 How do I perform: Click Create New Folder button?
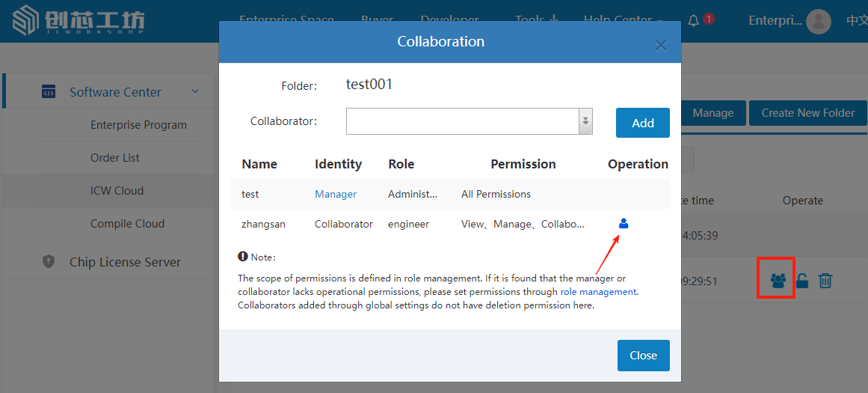click(x=807, y=113)
